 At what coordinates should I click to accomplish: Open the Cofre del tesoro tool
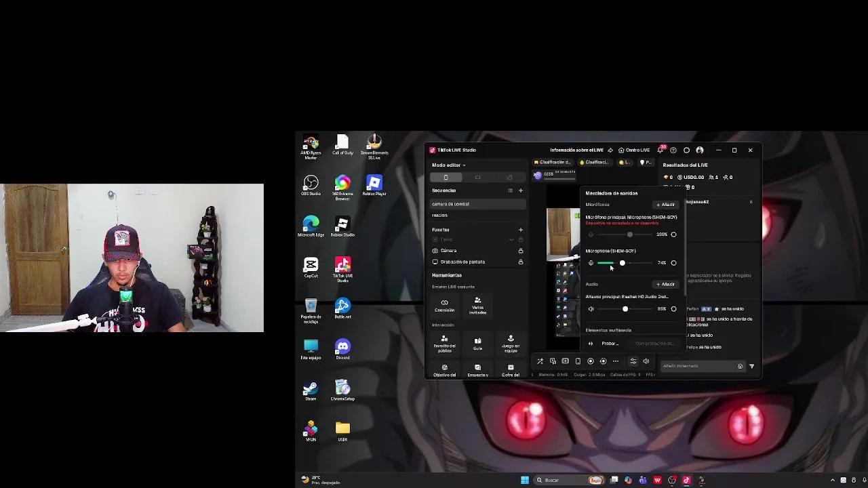[511, 371]
